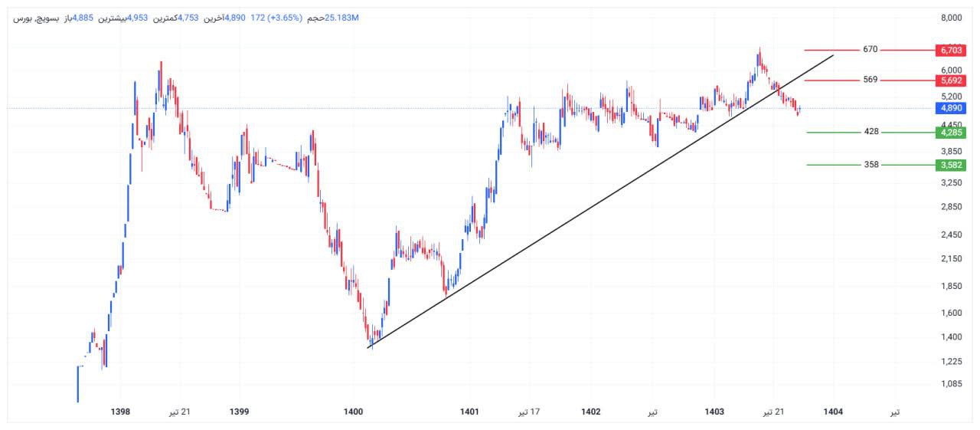Click the change value 172 (+3.65%)
The width and height of the screenshot is (980, 430).
pyautogui.click(x=276, y=18)
